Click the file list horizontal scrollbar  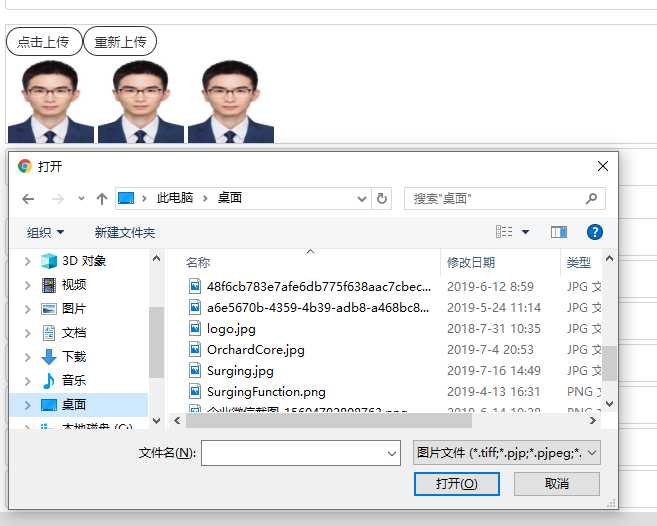point(329,421)
